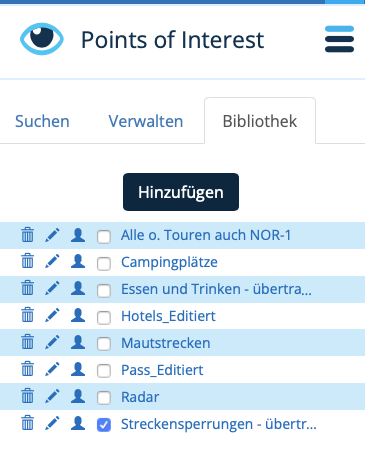Open the hamburger menu icon

pyautogui.click(x=339, y=39)
